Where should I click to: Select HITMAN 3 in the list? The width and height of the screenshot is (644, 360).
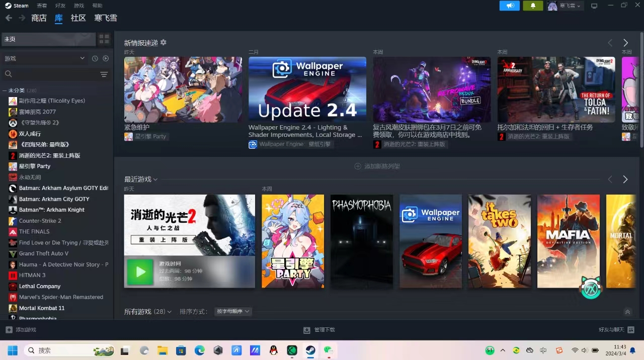(x=32, y=275)
